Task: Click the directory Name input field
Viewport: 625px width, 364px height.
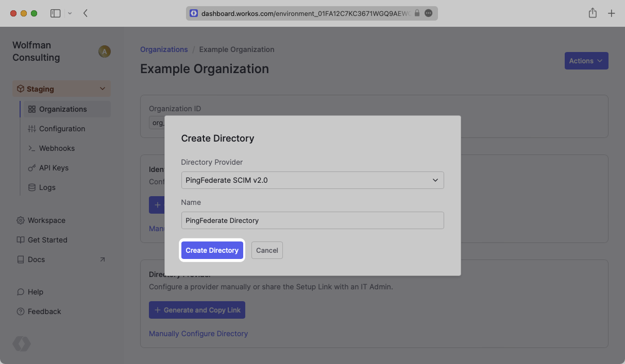Action: 312,220
